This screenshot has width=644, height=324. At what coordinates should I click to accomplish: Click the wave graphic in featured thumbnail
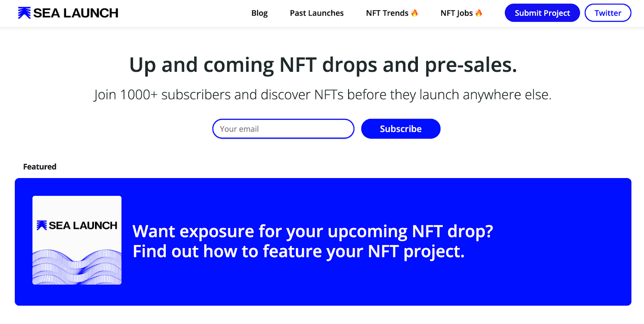coord(77,267)
